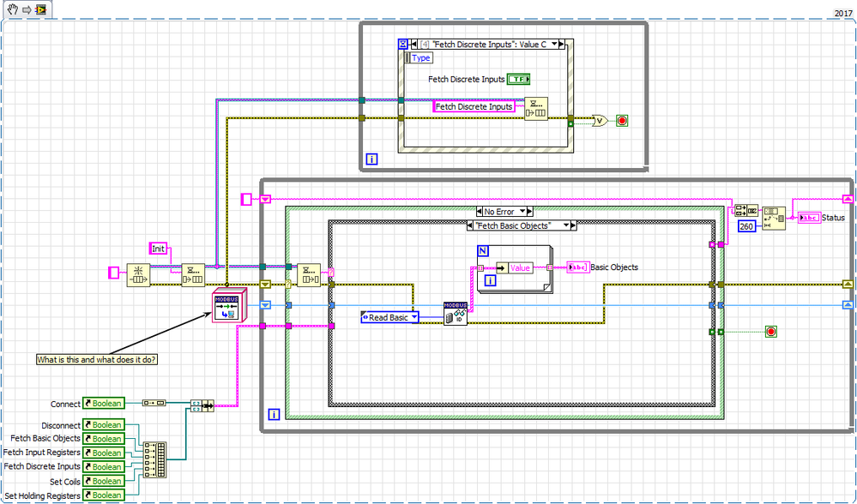
Task: Select the Dequeue Element node inside the case
Action: pyautogui.click(x=309, y=274)
